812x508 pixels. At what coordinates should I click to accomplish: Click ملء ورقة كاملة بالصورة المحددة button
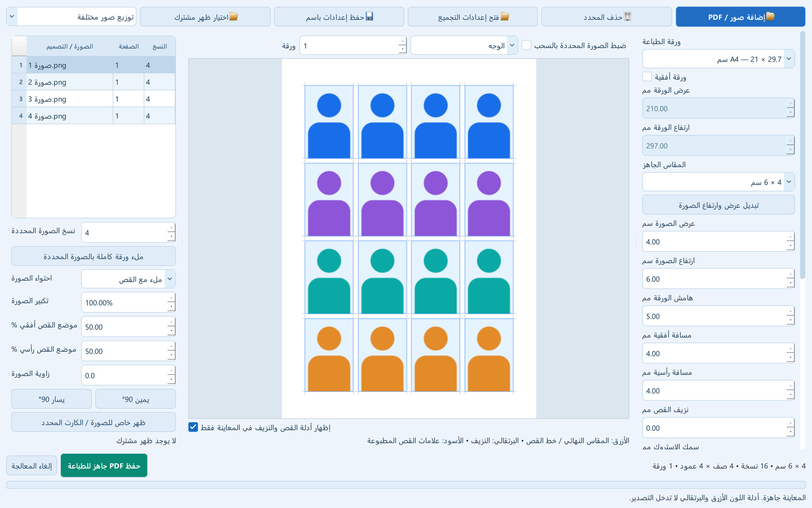pos(93,256)
